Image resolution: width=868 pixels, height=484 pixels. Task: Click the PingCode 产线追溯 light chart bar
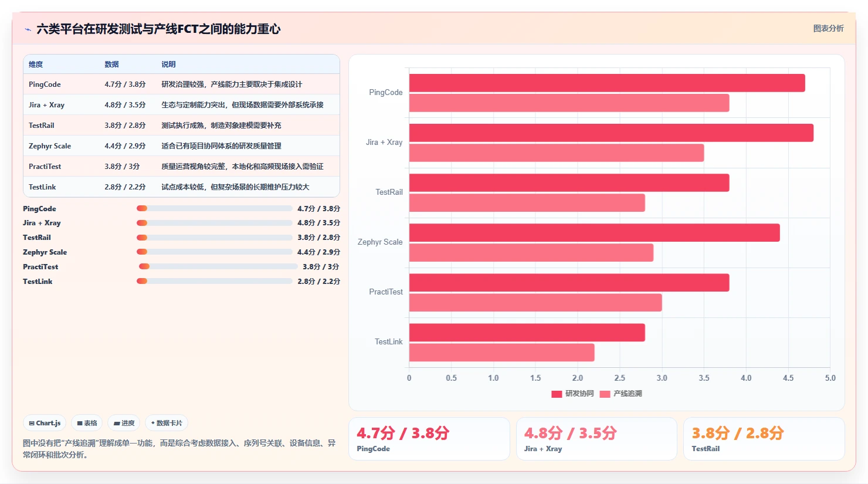569,103
